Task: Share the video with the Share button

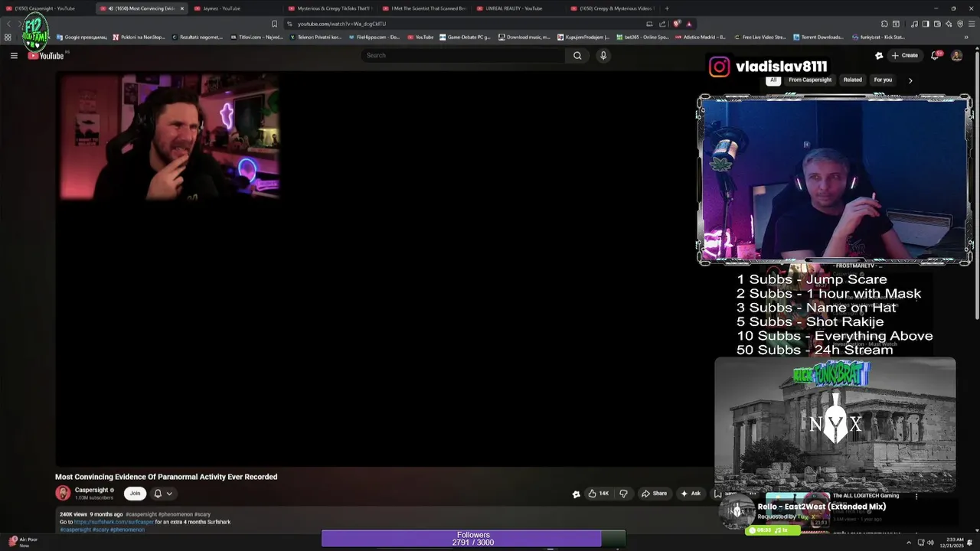Action: coord(655,494)
